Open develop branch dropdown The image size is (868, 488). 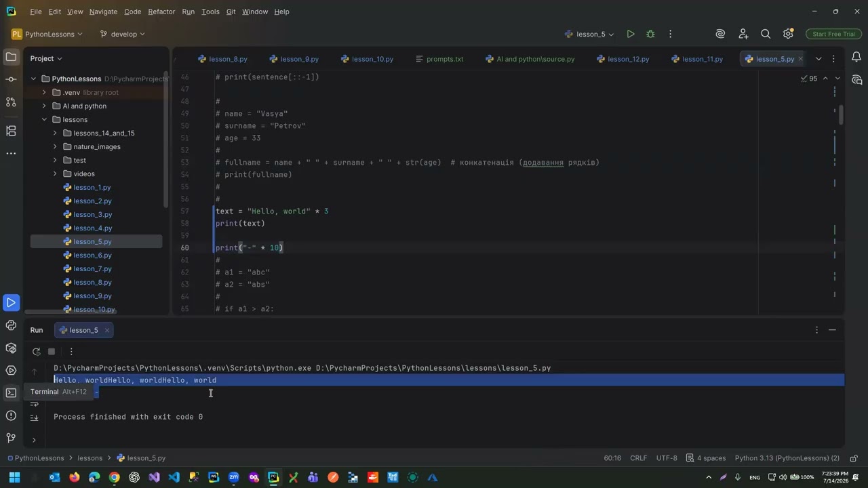tap(122, 34)
